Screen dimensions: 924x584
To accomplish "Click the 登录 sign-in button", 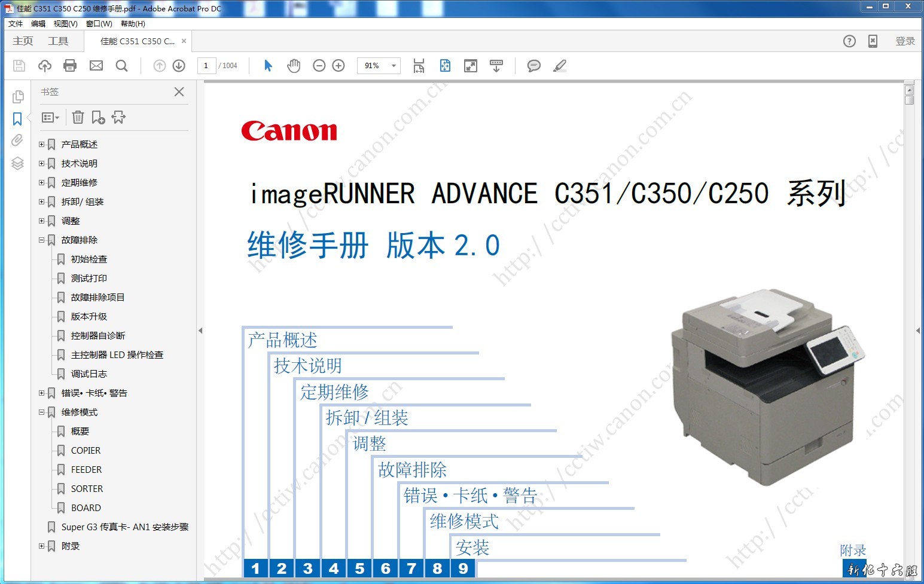I will (905, 41).
